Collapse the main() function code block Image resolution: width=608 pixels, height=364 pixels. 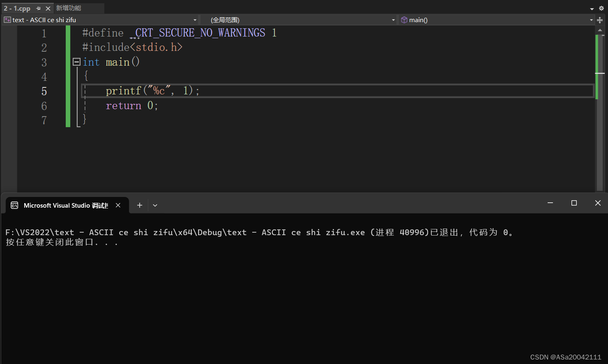coord(76,62)
